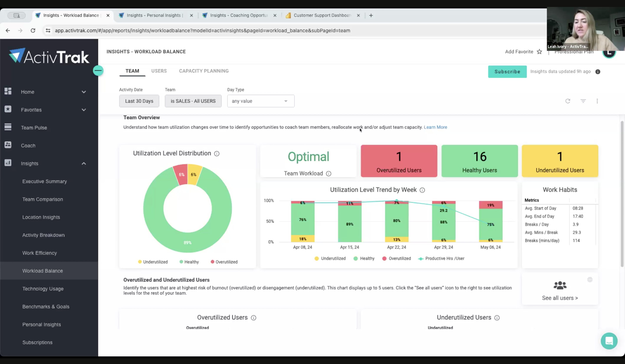This screenshot has width=625, height=364.
Task: Click the See all users link
Action: (x=560, y=298)
